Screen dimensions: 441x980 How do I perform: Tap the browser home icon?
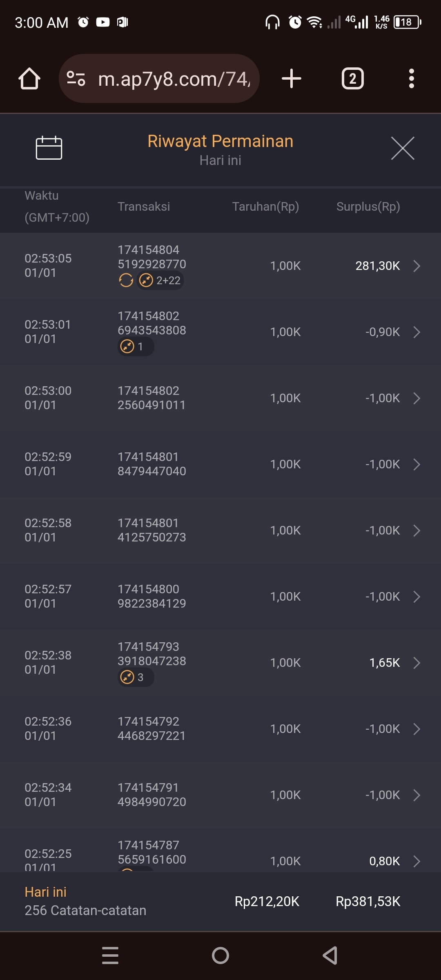(x=29, y=78)
